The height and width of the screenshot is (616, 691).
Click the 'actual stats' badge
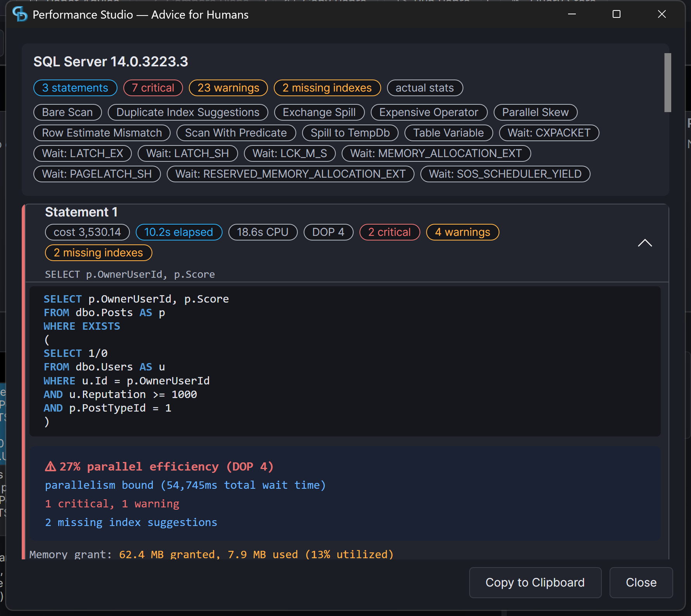[x=425, y=88]
